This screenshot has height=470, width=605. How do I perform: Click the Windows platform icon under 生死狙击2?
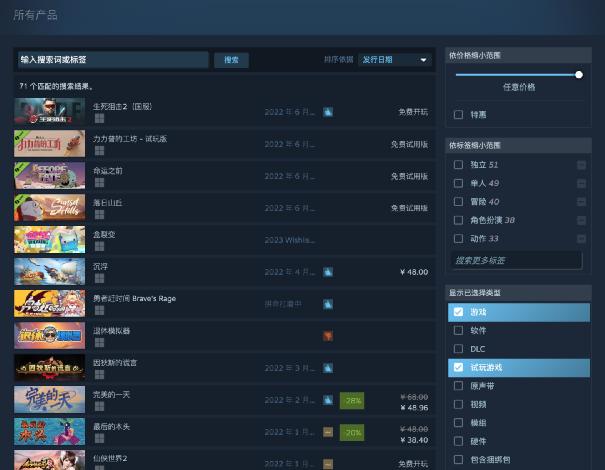point(99,118)
